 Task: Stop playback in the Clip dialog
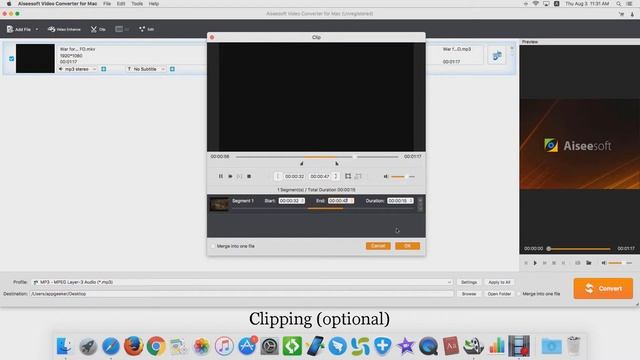(249, 176)
